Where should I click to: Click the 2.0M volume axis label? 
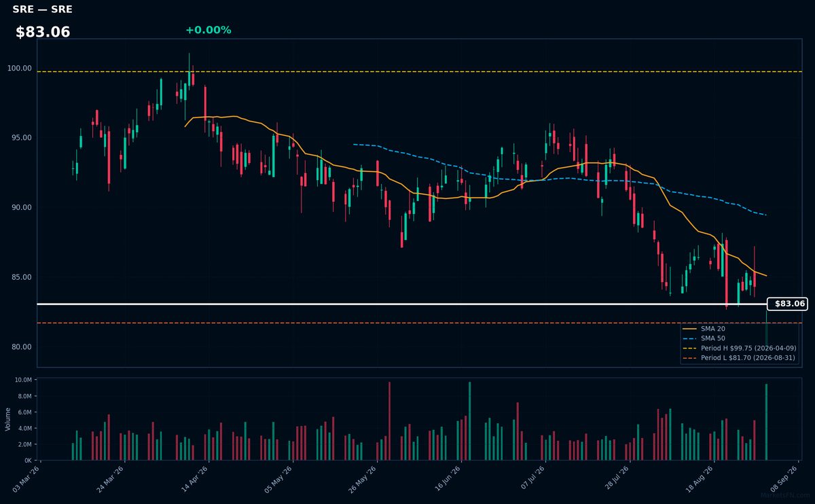coord(24,444)
